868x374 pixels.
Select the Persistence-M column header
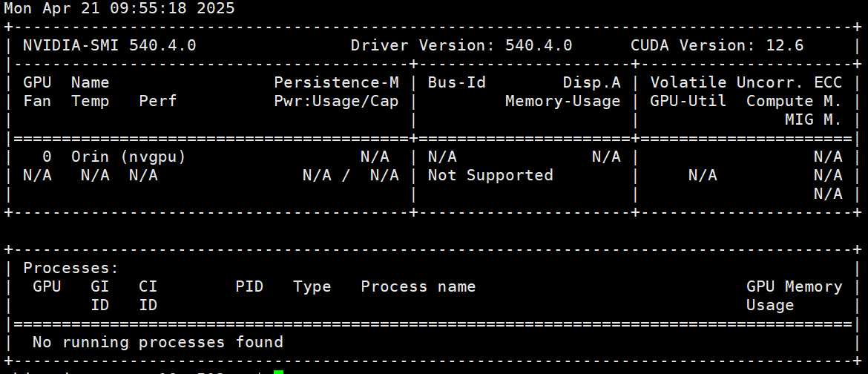coord(336,82)
